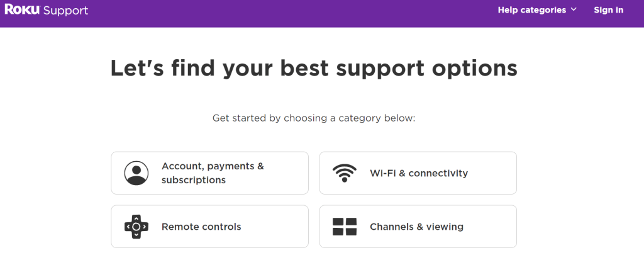Image resolution: width=644 pixels, height=255 pixels.
Task: Click the remote D-pad icon
Action: (x=136, y=227)
